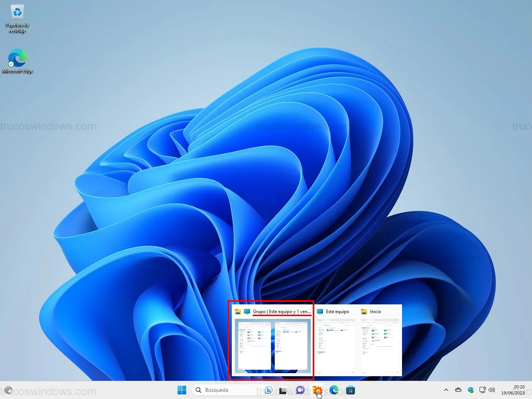Open the Windows Start menu
Screen dimensions: 532x399
(182, 390)
